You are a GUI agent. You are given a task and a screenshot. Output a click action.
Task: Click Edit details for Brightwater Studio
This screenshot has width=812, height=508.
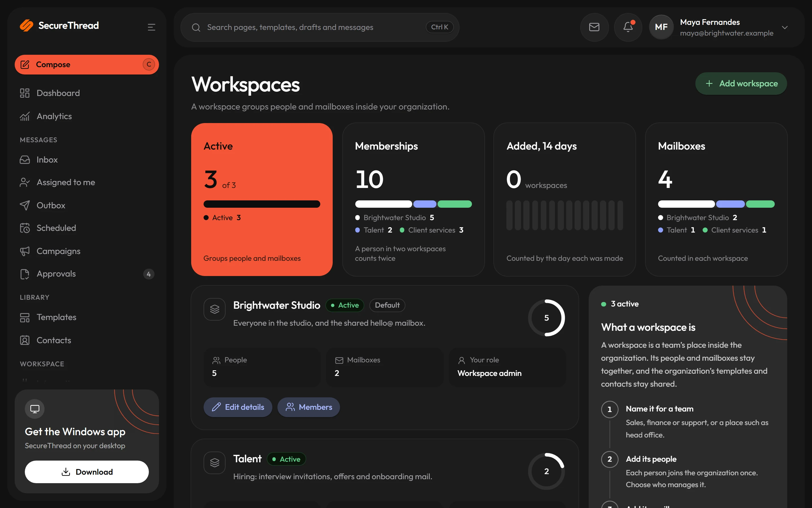(x=238, y=407)
